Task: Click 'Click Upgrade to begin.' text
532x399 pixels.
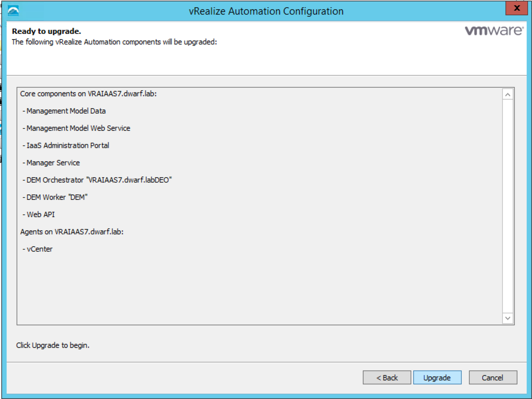Action: point(53,345)
